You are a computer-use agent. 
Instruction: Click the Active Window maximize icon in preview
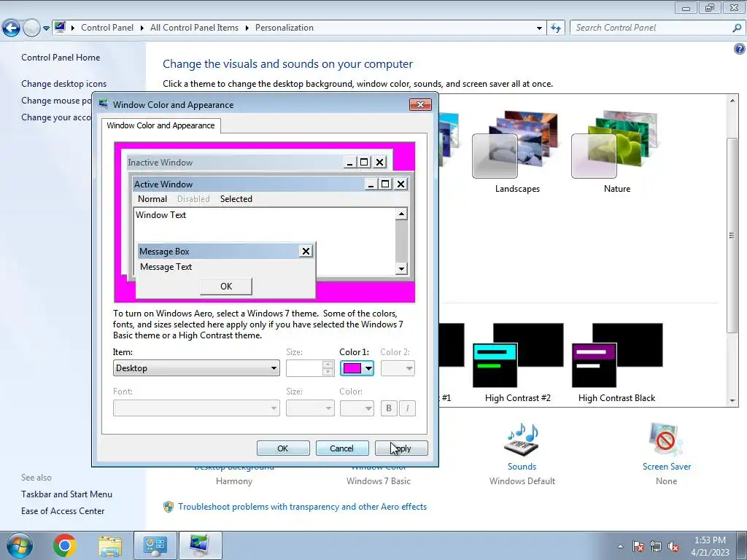coord(385,184)
